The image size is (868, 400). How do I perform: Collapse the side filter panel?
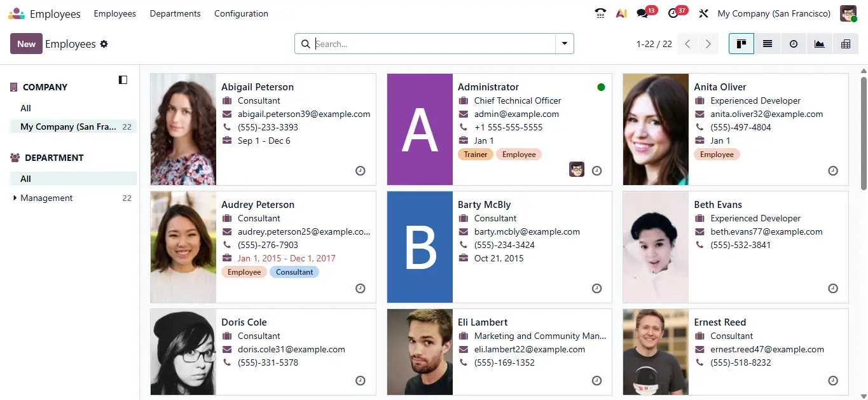coord(123,79)
